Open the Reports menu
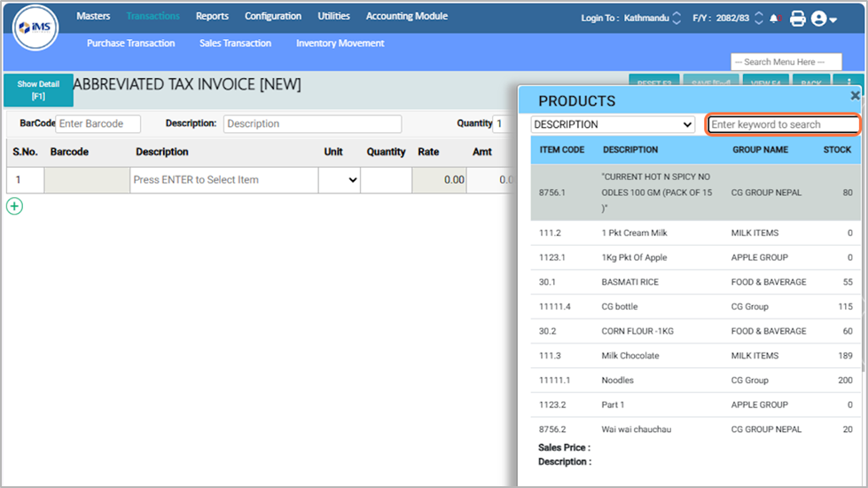 (x=212, y=16)
